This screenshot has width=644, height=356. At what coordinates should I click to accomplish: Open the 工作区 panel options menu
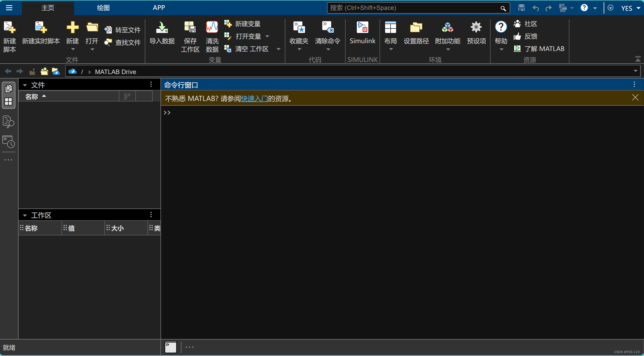[x=151, y=215]
